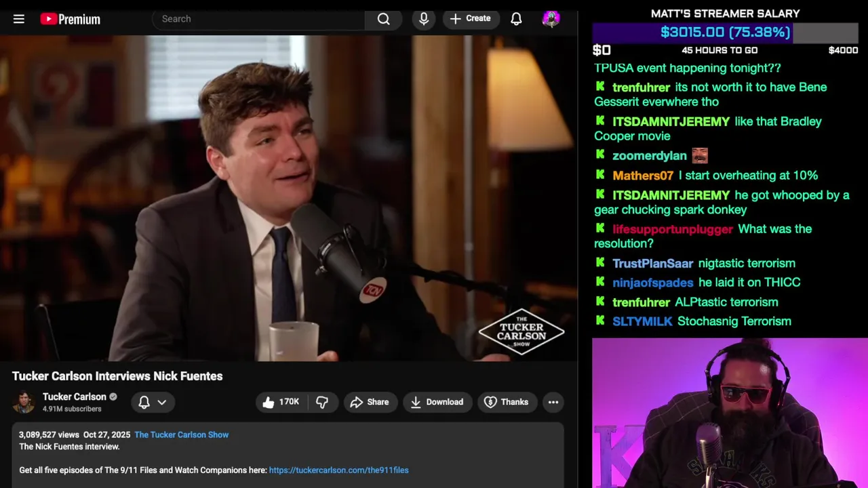Screen dimensions: 868x488
Task: Open the account avatar menu
Action: point(551,19)
